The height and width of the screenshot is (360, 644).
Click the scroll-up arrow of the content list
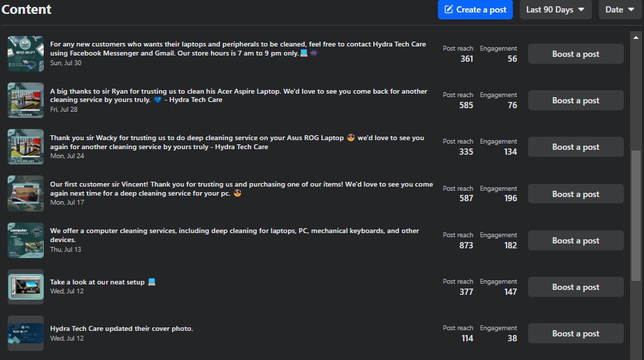(x=636, y=36)
